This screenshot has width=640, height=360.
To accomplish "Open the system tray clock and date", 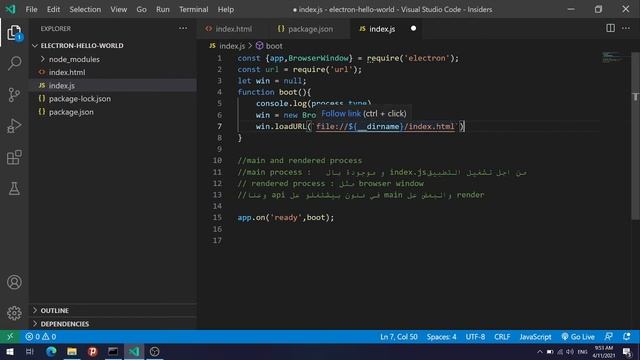I will click(603, 351).
